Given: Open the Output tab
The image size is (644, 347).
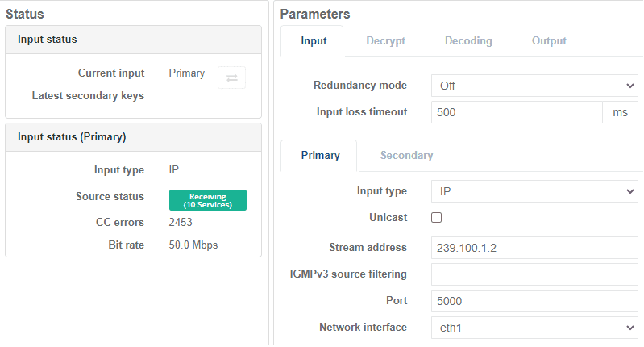Looking at the screenshot, I should (549, 40).
